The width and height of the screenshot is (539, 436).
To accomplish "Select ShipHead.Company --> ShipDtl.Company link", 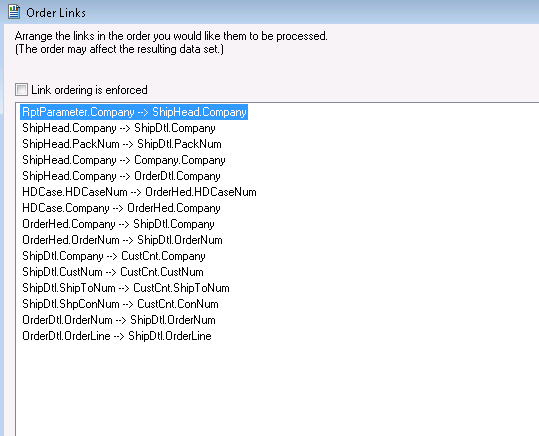I will (119, 128).
